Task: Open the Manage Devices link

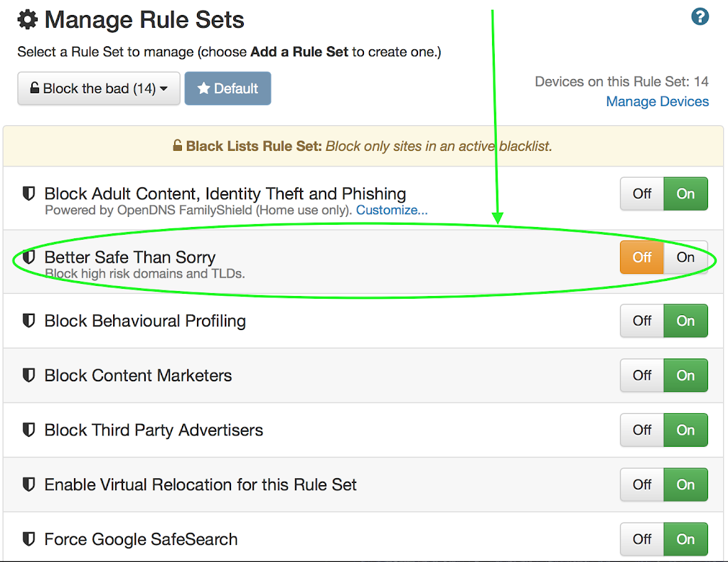Action: [x=657, y=102]
